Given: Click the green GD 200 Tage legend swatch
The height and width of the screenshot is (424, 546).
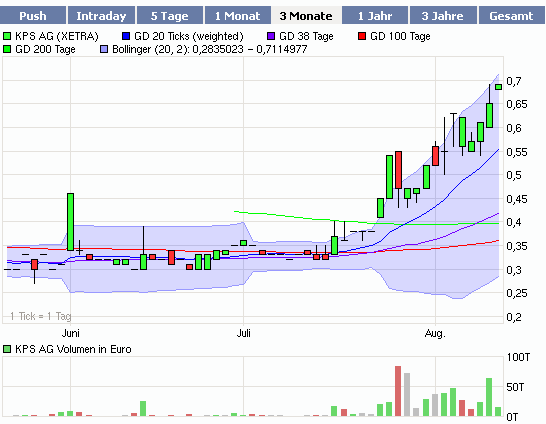Looking at the screenshot, I should (x=7, y=49).
